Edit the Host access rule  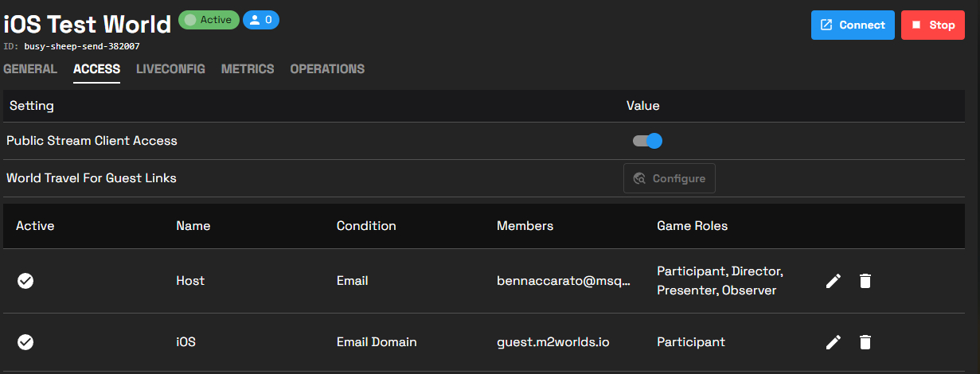(x=834, y=281)
